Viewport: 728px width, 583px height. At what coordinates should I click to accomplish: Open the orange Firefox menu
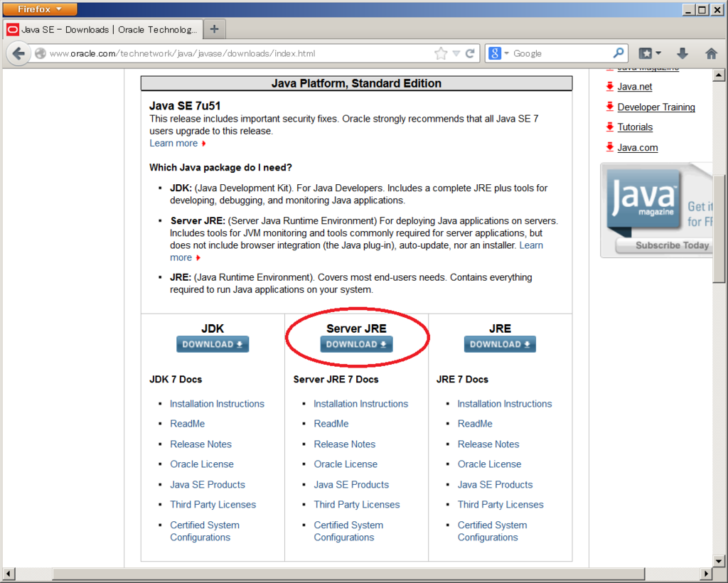tap(39, 9)
